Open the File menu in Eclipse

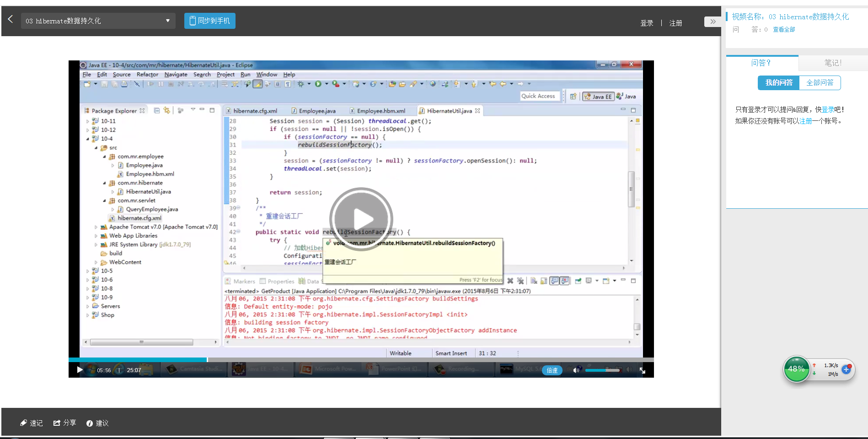pyautogui.click(x=86, y=75)
